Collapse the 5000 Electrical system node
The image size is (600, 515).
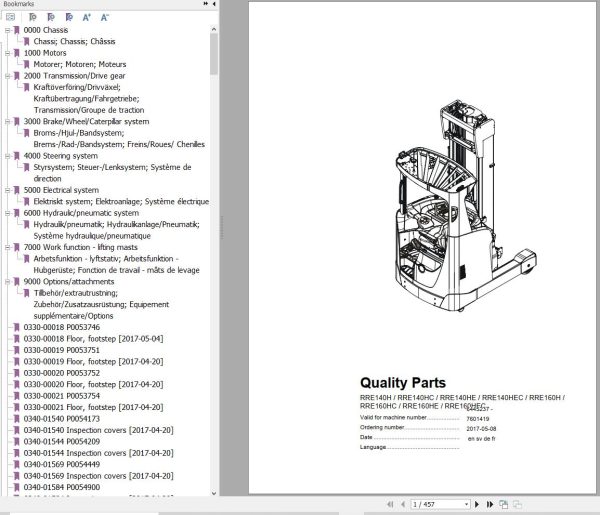[7, 190]
